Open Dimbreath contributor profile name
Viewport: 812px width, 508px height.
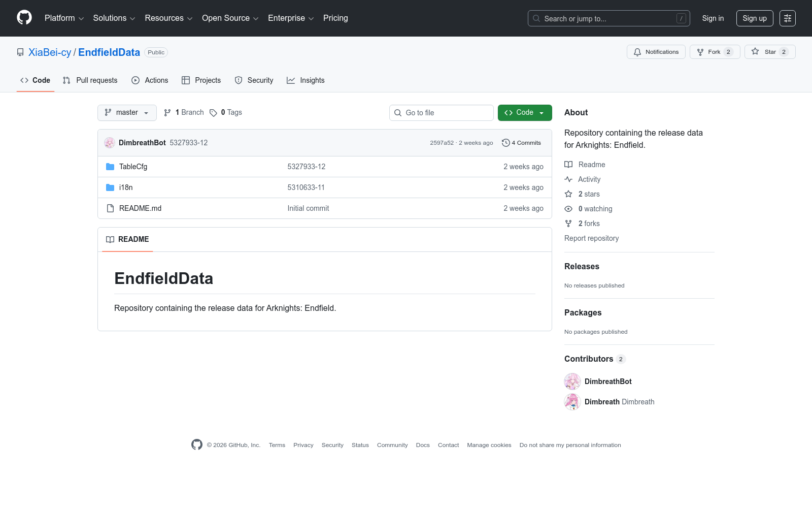tap(602, 402)
